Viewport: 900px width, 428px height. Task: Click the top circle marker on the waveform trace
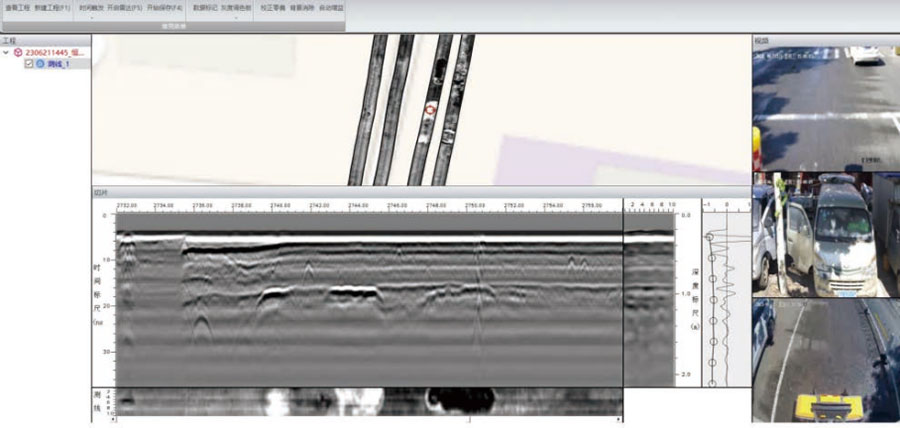711,236
